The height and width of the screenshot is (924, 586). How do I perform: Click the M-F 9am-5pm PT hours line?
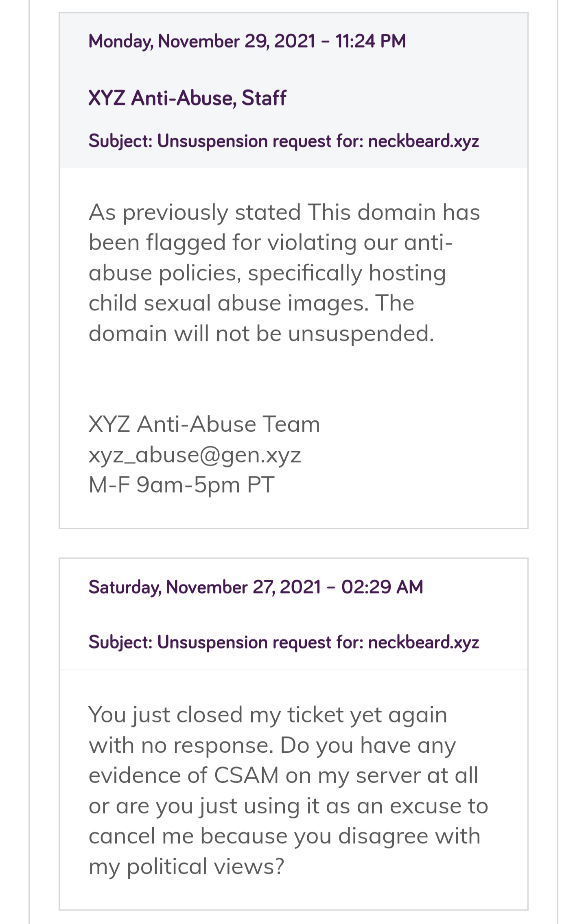pos(181,485)
